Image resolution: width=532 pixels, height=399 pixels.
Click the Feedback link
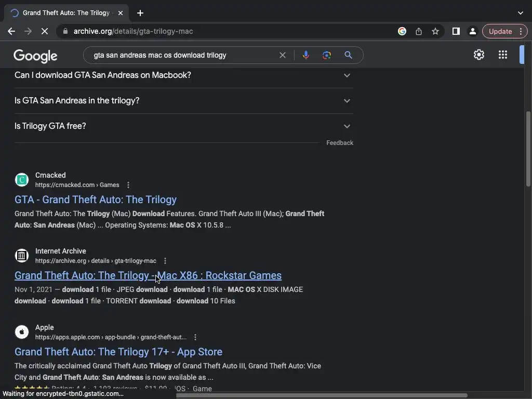click(x=340, y=143)
